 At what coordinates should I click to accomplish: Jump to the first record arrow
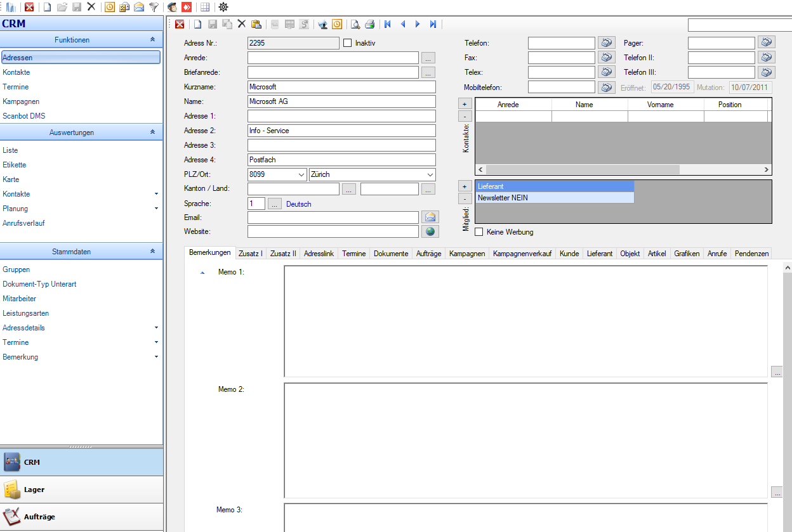(x=388, y=24)
